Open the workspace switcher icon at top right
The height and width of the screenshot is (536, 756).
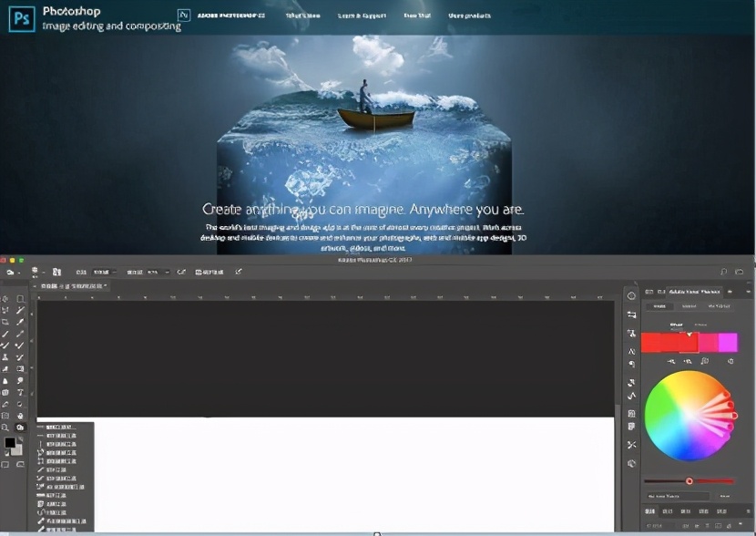click(742, 272)
